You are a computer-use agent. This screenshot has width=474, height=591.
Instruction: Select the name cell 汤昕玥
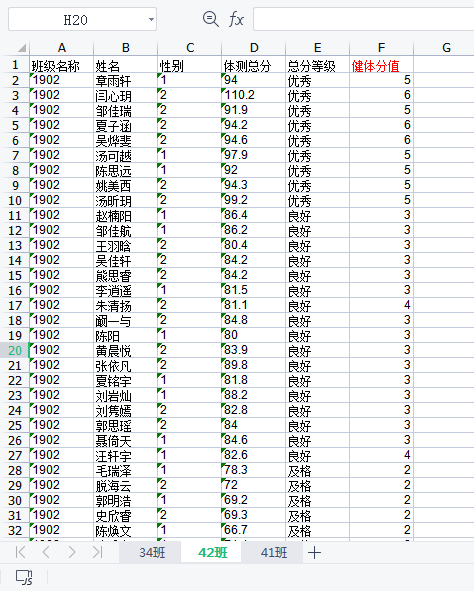tap(125, 201)
